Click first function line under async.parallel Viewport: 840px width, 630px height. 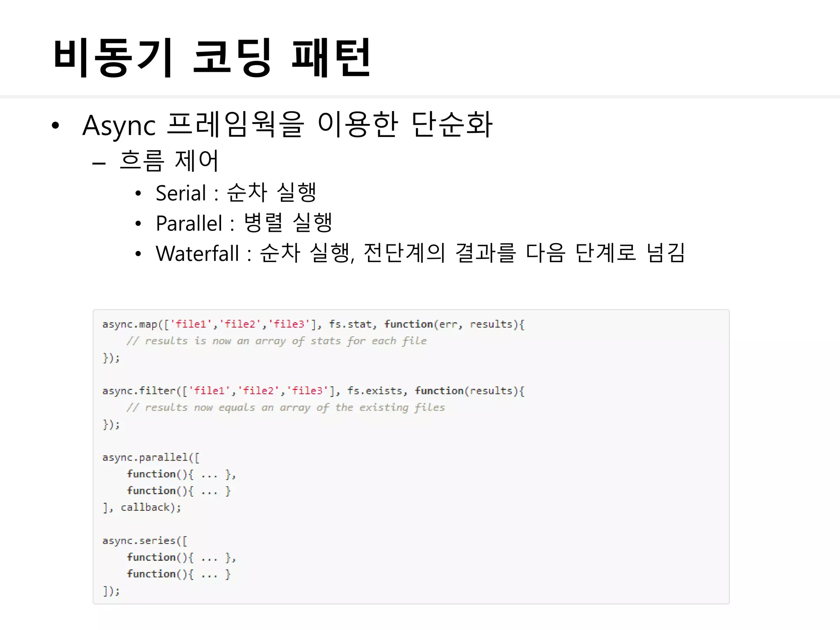pos(181,474)
